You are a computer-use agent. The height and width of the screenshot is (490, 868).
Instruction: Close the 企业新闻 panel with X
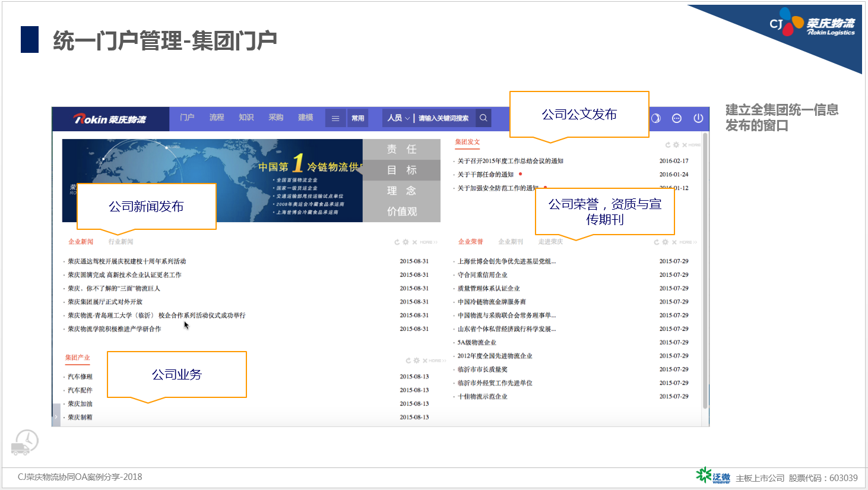414,242
